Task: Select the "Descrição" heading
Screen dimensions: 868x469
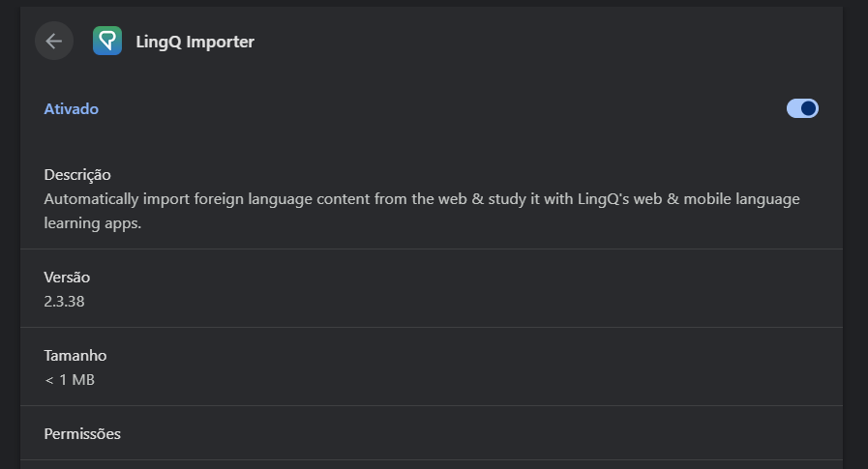Action: pyautogui.click(x=77, y=175)
